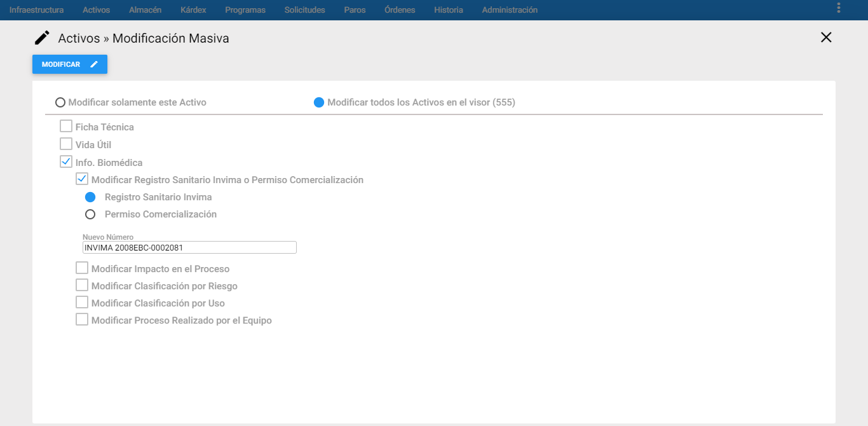The image size is (868, 426).
Task: Click the Activos » Modificación Masiva title
Action: [144, 38]
